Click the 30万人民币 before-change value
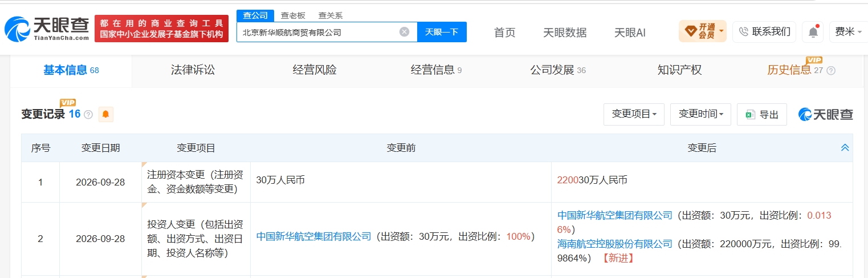 pos(280,180)
